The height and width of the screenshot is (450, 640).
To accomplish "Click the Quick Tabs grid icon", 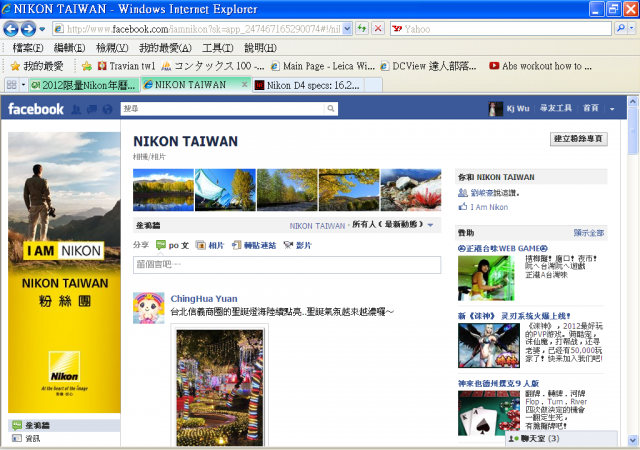I will (x=11, y=85).
